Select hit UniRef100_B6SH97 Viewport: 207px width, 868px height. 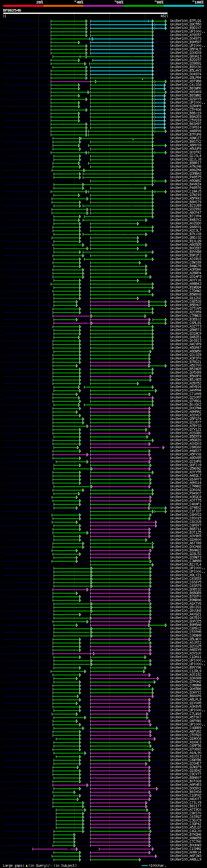186,124
